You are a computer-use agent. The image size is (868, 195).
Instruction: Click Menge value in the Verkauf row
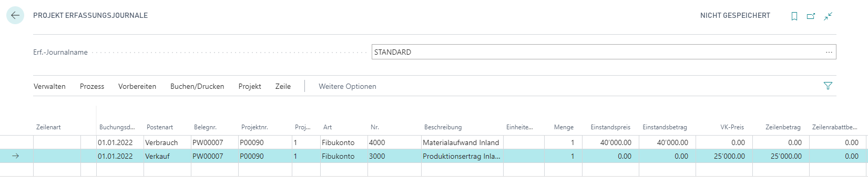coord(563,156)
